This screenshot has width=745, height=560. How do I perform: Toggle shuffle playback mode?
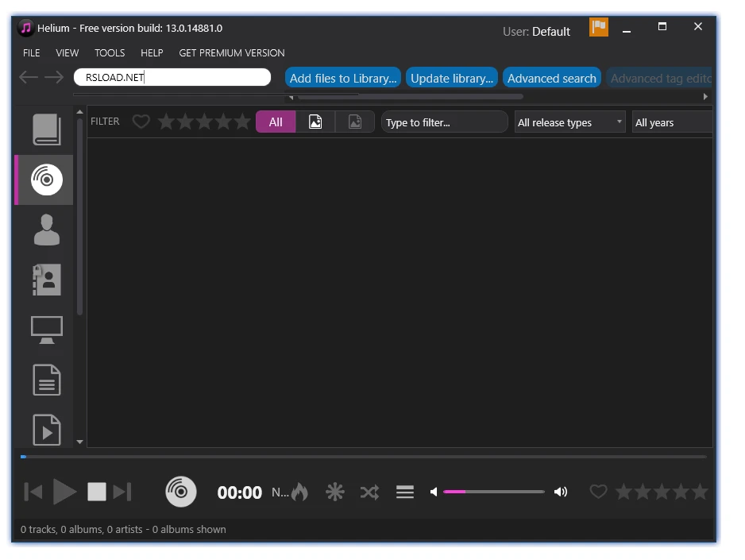(x=369, y=492)
